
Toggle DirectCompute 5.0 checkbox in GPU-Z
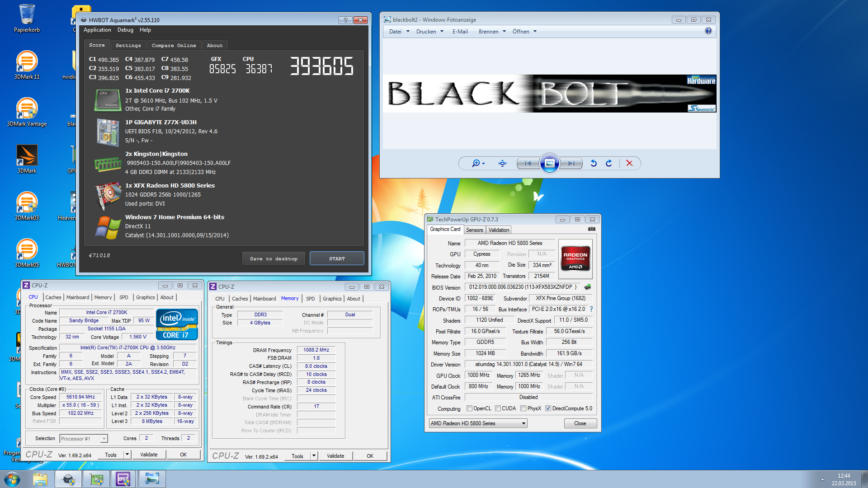coord(548,408)
